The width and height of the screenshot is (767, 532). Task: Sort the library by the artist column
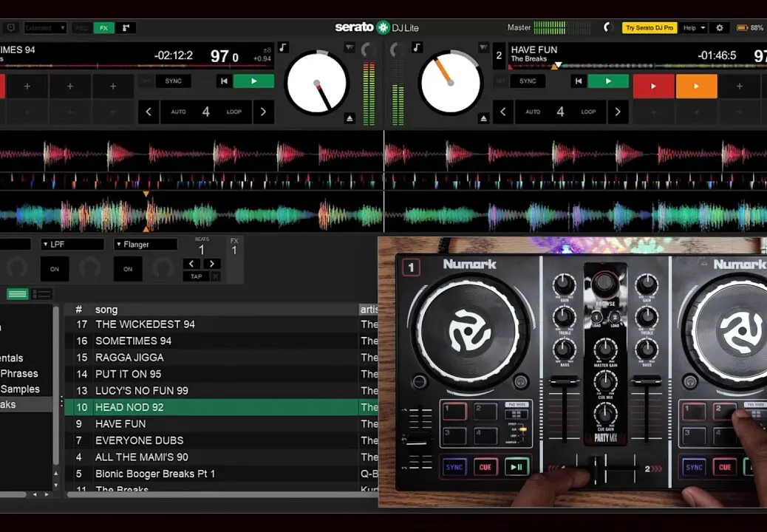tap(368, 309)
